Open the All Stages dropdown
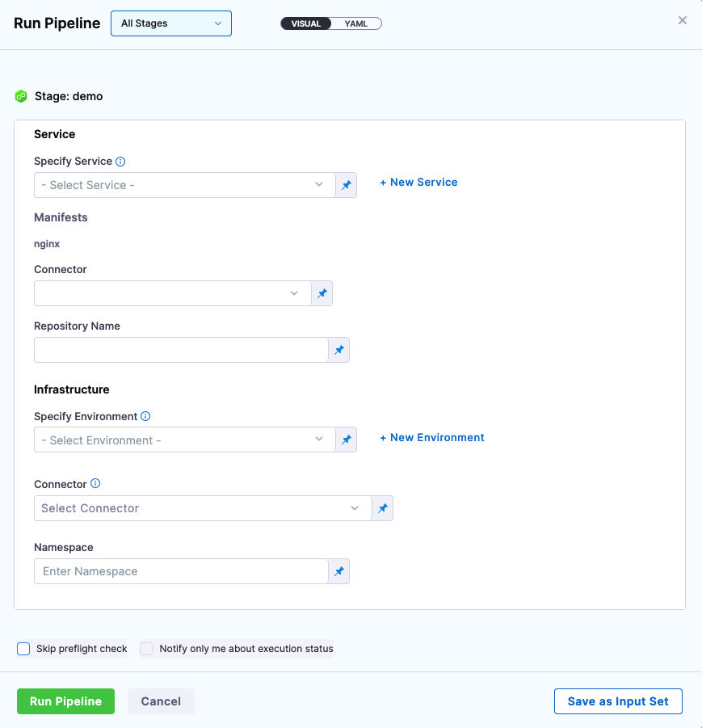702x728 pixels. 170,23
